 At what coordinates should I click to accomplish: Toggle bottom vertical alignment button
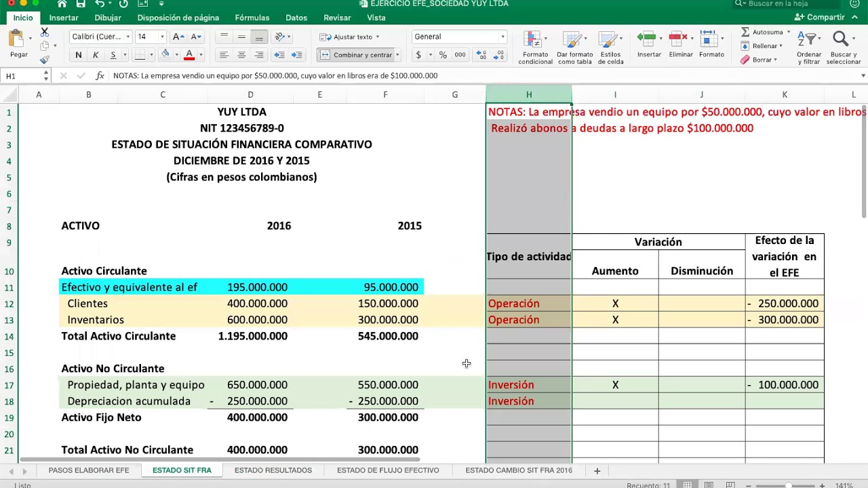[259, 37]
